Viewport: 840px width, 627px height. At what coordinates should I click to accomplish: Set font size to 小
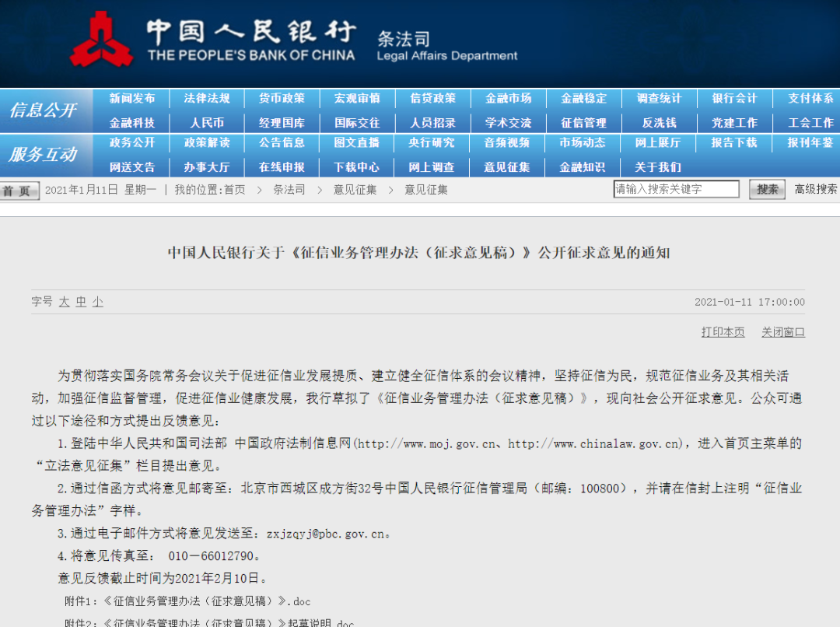[97, 302]
